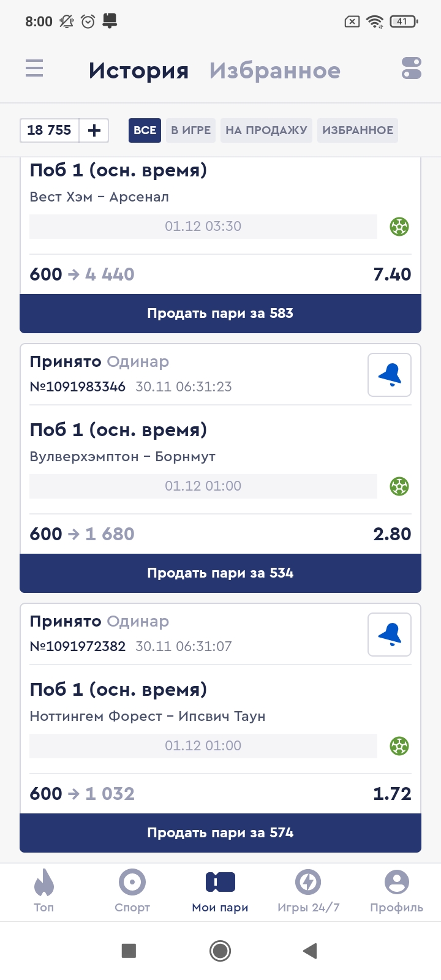Open the Топ flame icon tab

(x=44, y=891)
